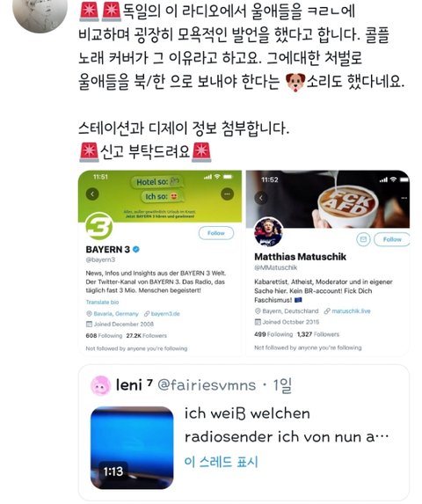422x504 pixels.
Task: Follow the BAYERN 3 account
Action: pos(216,233)
